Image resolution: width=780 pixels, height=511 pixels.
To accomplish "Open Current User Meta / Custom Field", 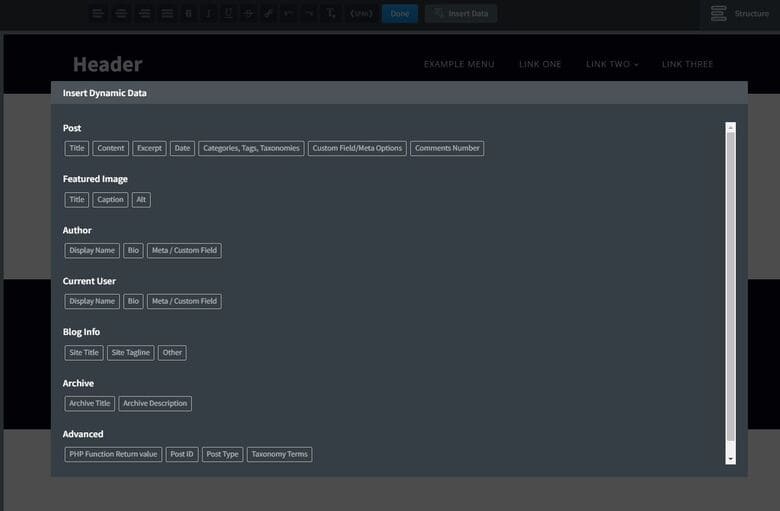I will [184, 301].
